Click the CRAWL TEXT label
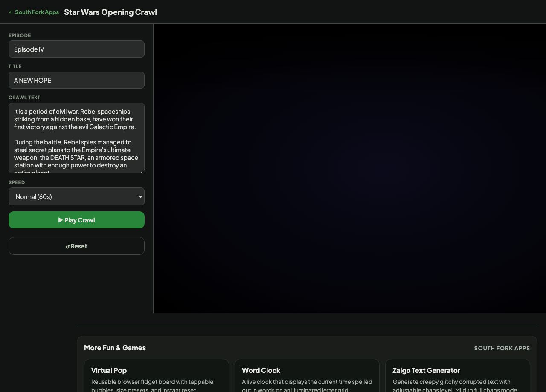The image size is (546, 392). click(x=24, y=98)
